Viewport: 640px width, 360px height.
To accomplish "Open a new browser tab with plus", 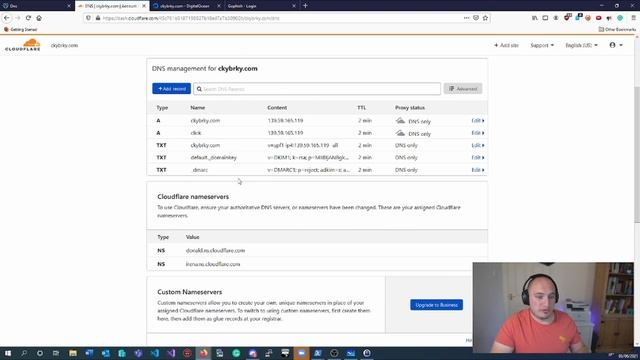I will click(x=305, y=6).
